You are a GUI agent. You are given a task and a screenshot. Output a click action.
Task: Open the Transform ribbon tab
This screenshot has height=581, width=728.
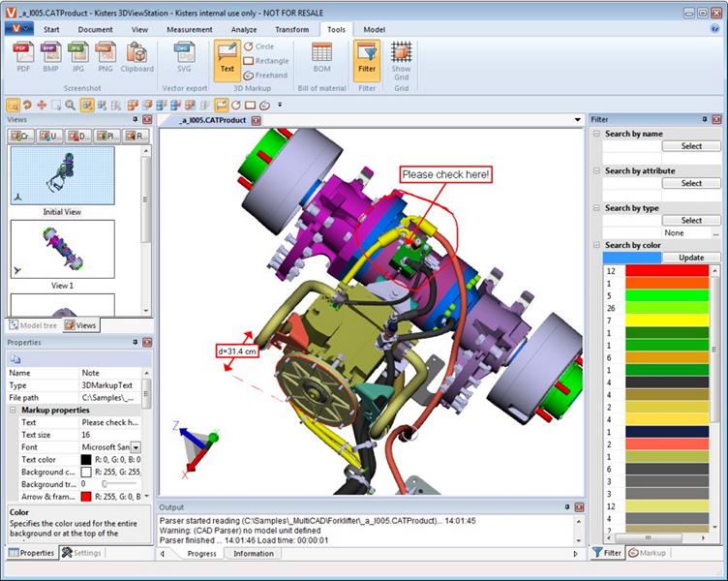pos(292,29)
